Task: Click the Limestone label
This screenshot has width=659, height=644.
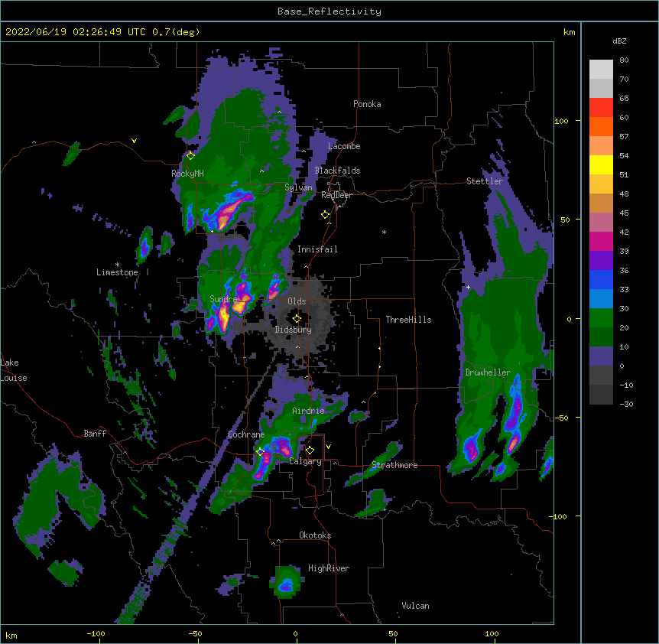Action: coord(117,272)
